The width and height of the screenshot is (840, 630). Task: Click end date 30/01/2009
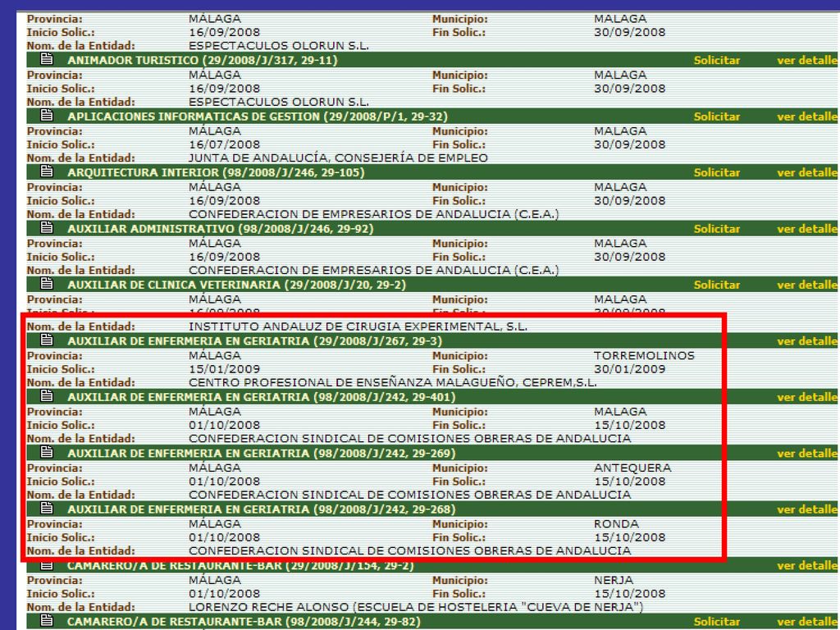click(x=629, y=369)
